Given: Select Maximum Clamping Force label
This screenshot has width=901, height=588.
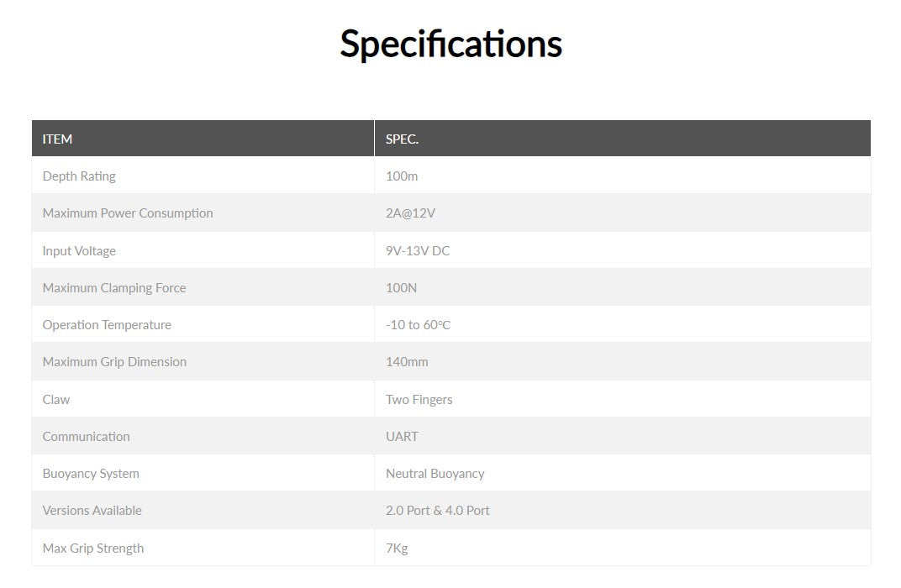Looking at the screenshot, I should pos(114,288).
